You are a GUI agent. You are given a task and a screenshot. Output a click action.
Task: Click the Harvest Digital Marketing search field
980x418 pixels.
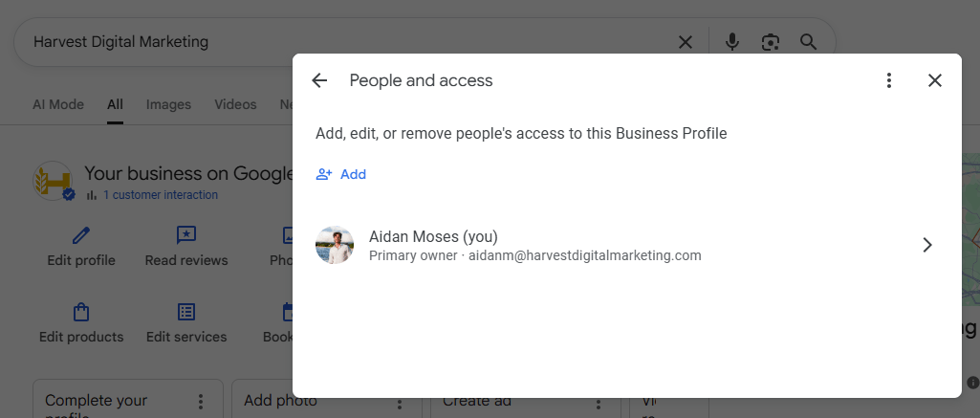coord(350,42)
